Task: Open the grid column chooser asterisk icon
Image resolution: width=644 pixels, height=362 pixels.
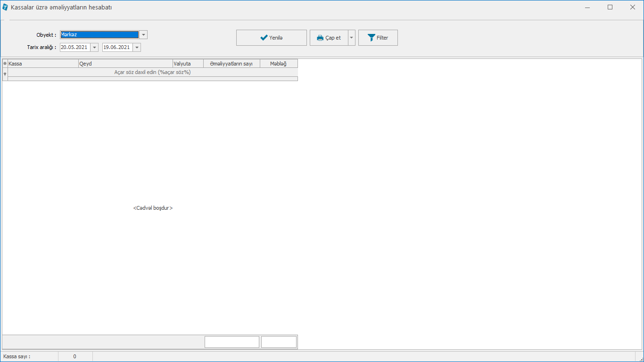Action: (5, 64)
